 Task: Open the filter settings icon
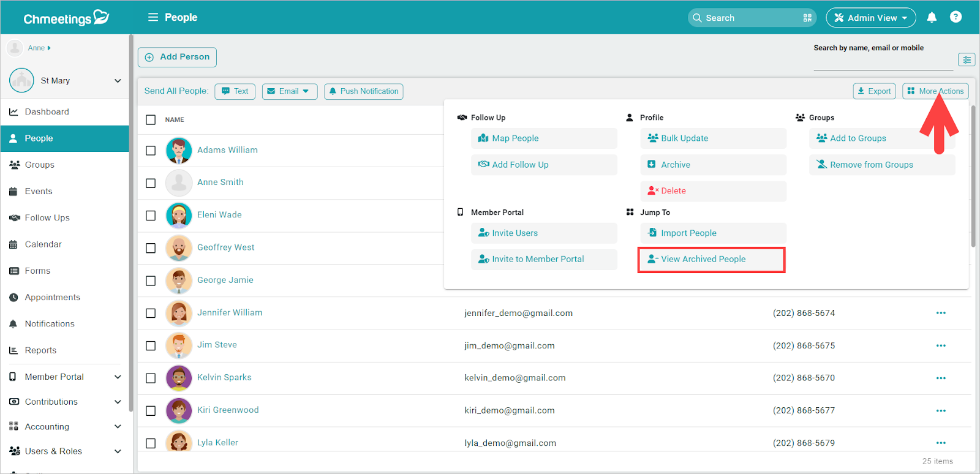pos(967,59)
